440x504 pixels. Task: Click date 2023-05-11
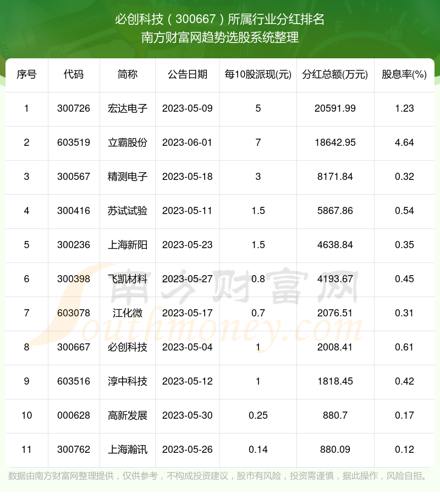[188, 211]
